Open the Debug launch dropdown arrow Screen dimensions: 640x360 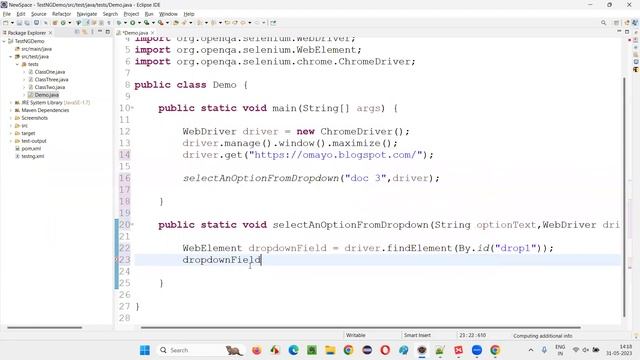125,23
